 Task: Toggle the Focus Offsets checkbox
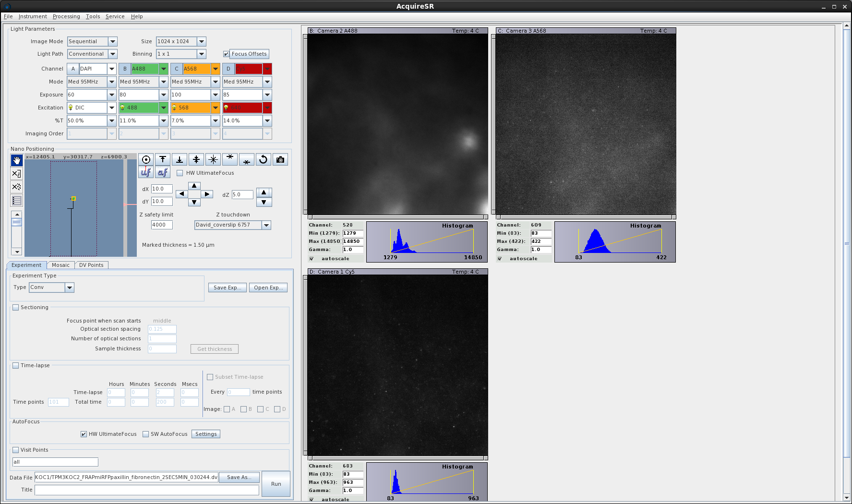pos(226,54)
